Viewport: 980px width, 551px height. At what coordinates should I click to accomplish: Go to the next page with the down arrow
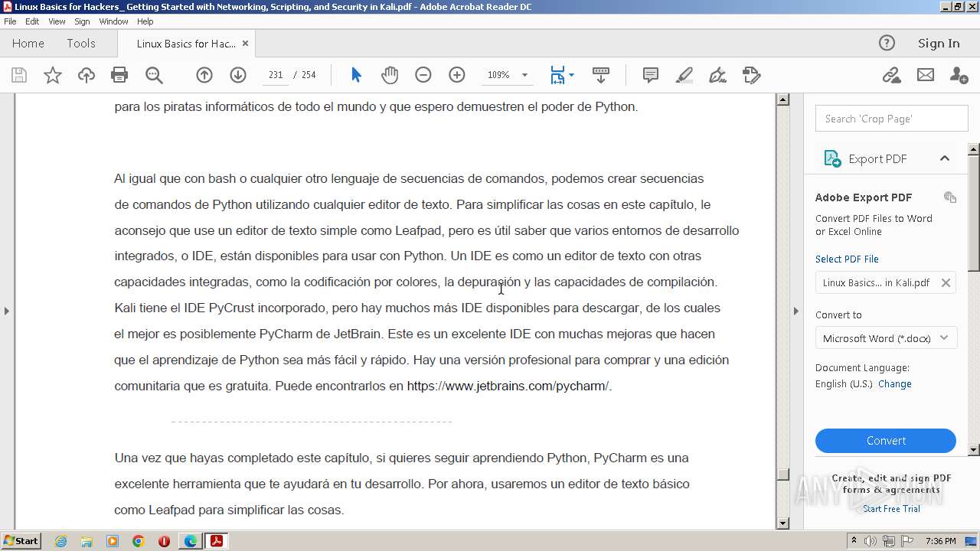click(238, 75)
